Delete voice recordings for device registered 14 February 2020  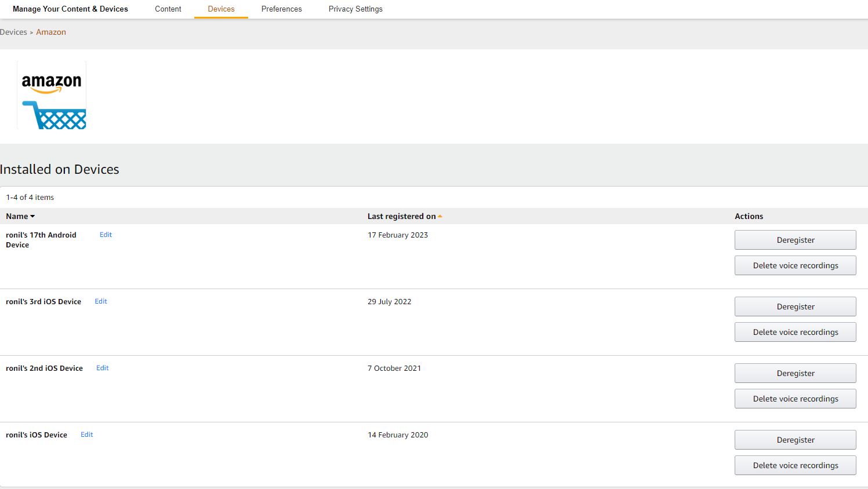(x=795, y=465)
